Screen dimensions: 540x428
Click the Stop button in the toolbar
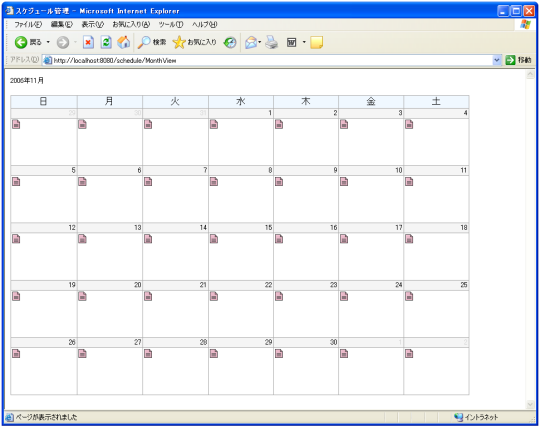pos(88,42)
